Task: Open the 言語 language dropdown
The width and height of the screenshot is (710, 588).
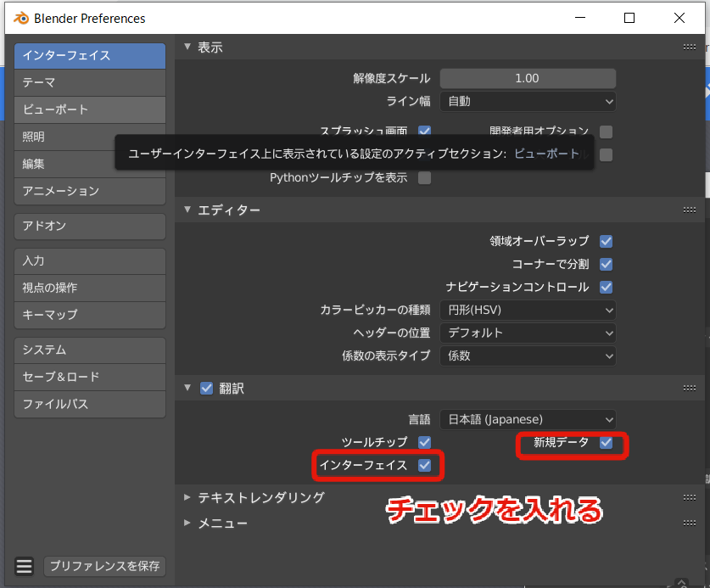Action: coord(528,419)
